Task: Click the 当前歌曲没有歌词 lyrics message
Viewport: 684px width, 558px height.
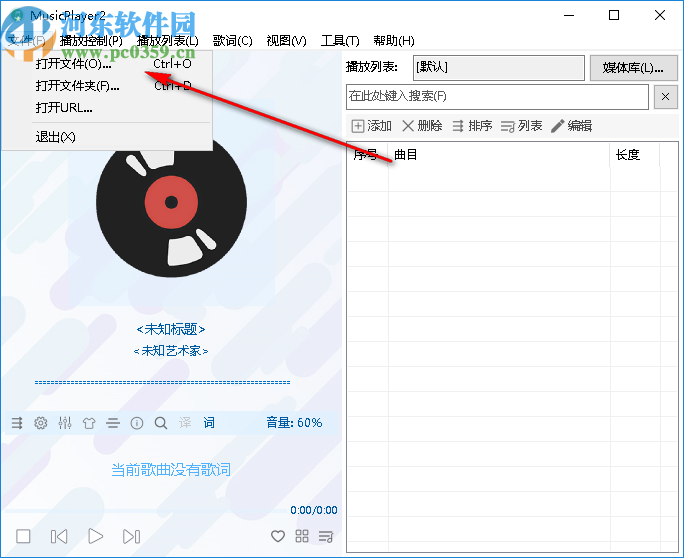Action: (171, 470)
